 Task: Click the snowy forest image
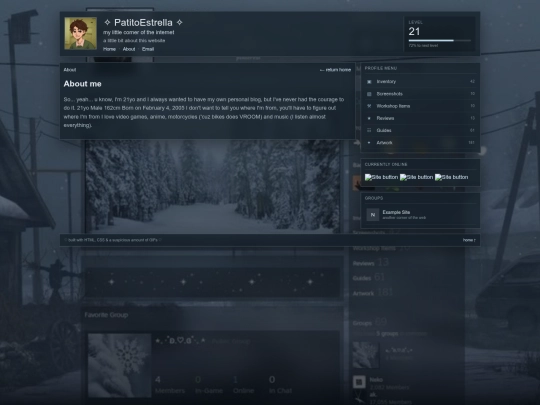(x=212, y=186)
